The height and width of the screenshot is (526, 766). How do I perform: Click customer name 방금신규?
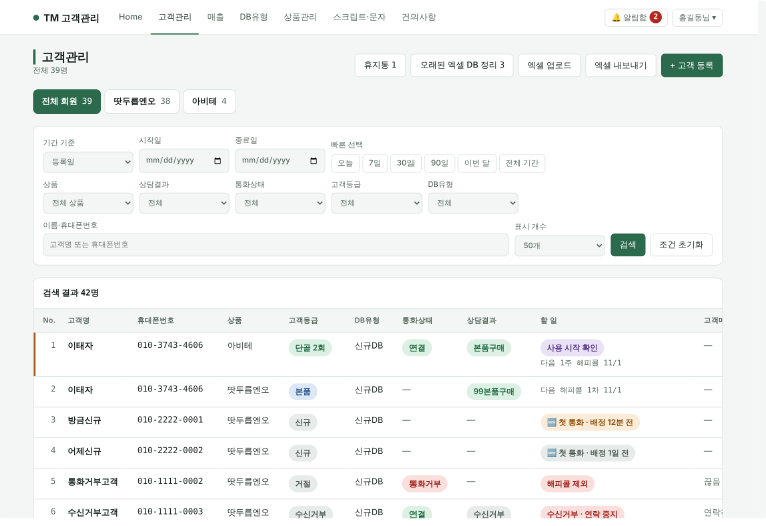click(85, 421)
